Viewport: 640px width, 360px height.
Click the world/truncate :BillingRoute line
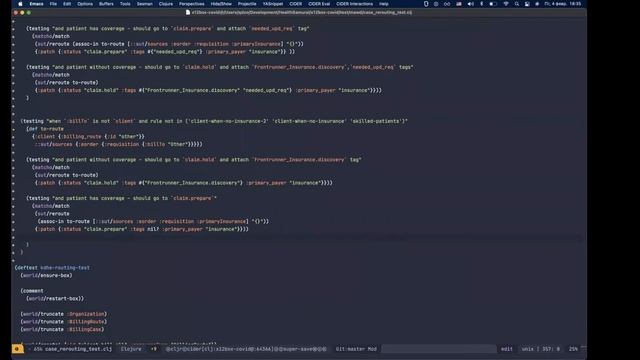point(64,322)
